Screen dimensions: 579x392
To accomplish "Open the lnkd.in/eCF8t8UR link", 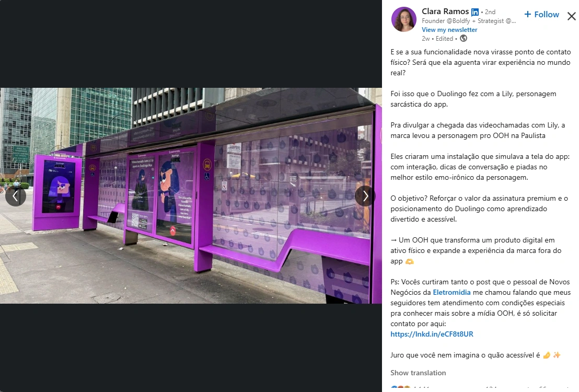I will pyautogui.click(x=432, y=334).
